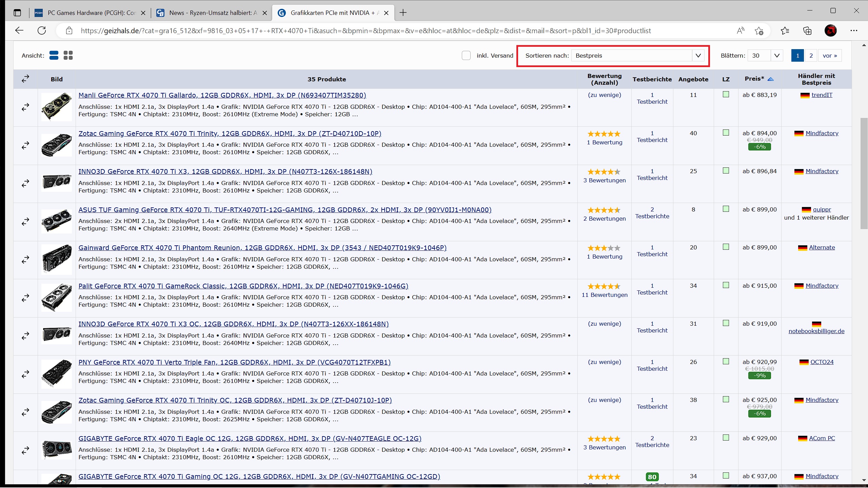The width and height of the screenshot is (868, 488).
Task: Switch to grid view layout
Action: (x=68, y=55)
